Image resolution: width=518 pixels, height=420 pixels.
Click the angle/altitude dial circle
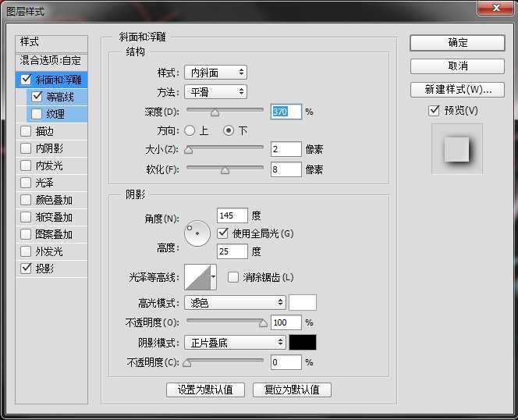tap(197, 233)
